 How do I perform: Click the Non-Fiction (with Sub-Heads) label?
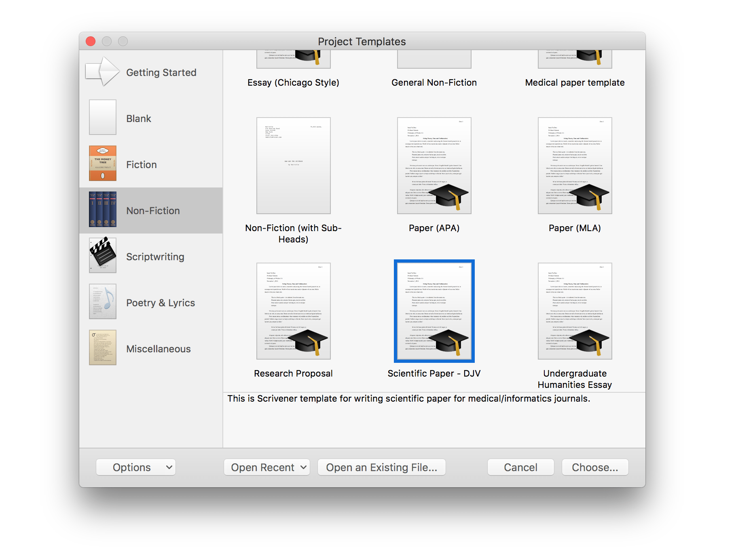tap(294, 234)
